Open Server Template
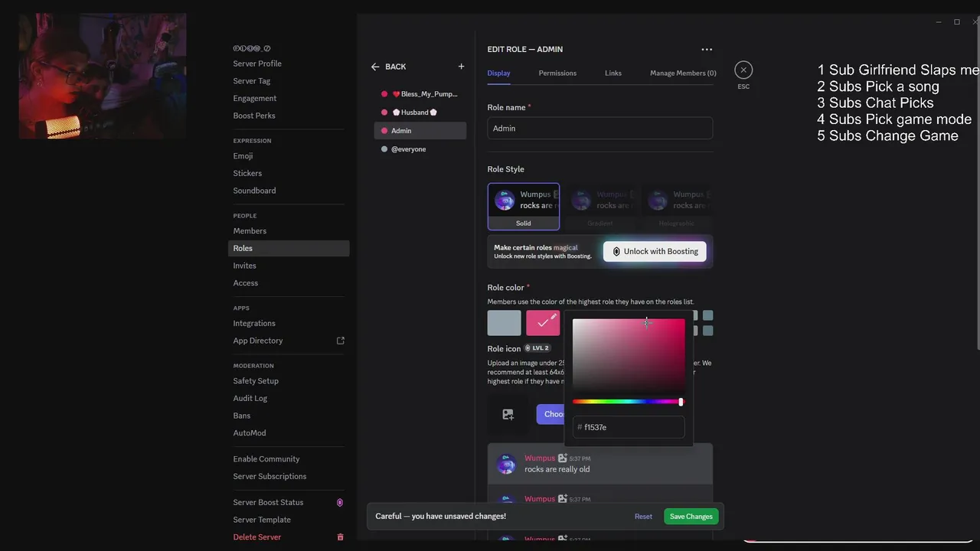980x551 pixels. tap(262, 520)
